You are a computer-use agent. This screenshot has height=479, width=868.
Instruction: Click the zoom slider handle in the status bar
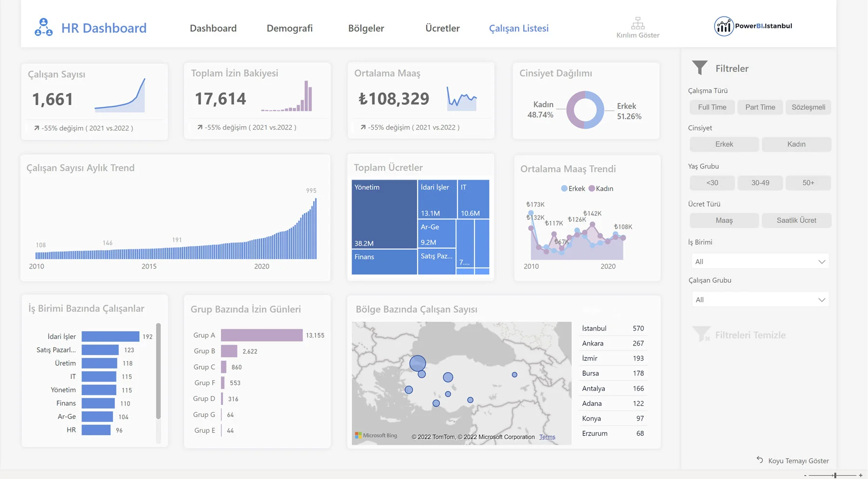(835, 475)
